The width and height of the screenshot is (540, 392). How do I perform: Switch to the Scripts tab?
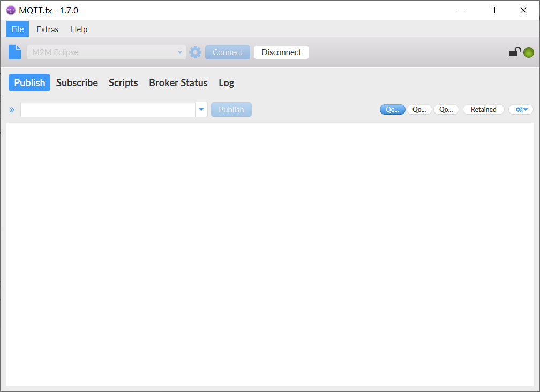(123, 82)
